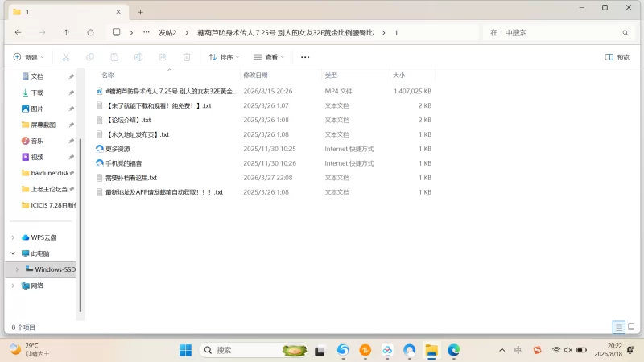
Task: Select 【论坛介绍】.txt file
Action: click(x=264, y=120)
